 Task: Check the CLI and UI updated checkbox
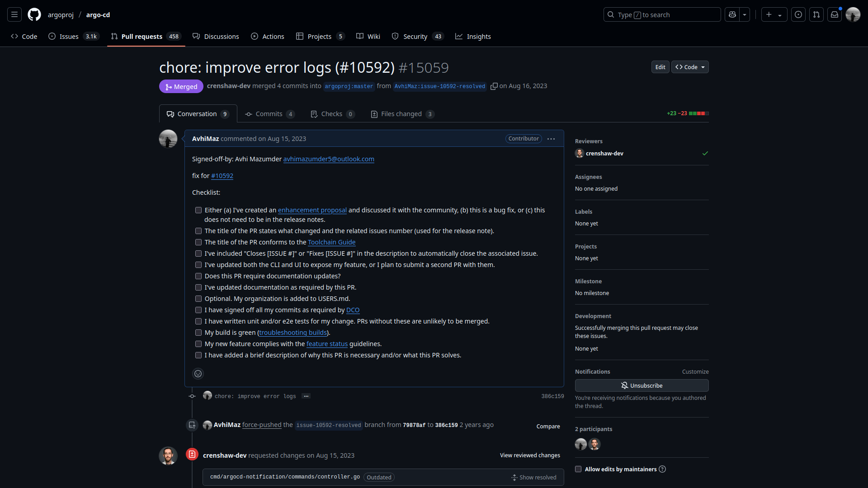pyautogui.click(x=198, y=265)
